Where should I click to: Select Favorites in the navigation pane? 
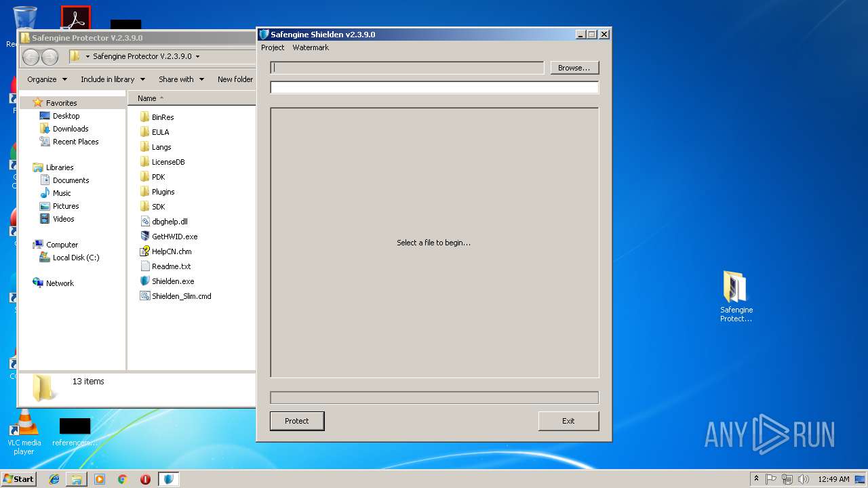[62, 103]
